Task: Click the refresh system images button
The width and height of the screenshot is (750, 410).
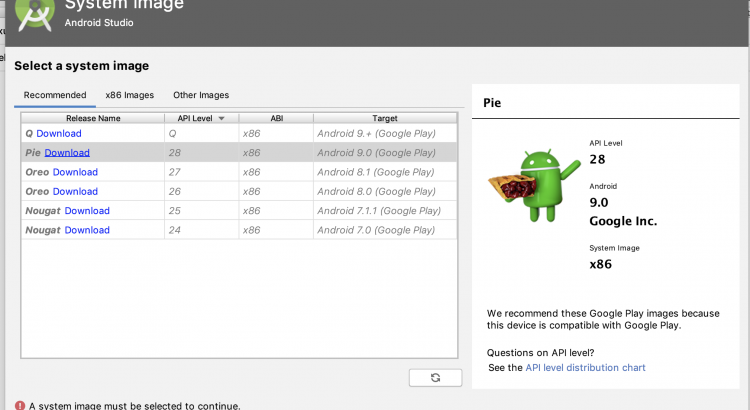Action: (x=435, y=377)
